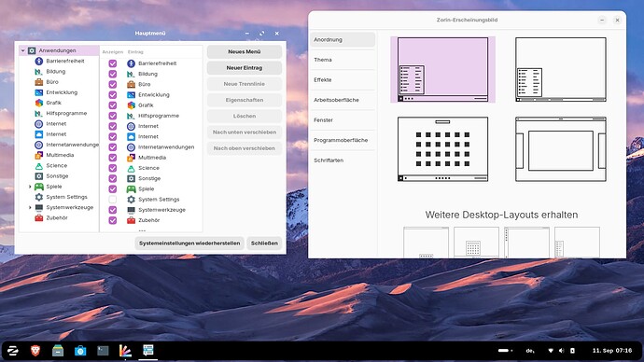Uncheck the Spiele show checkbox
The width and height of the screenshot is (644, 362).
tap(113, 188)
